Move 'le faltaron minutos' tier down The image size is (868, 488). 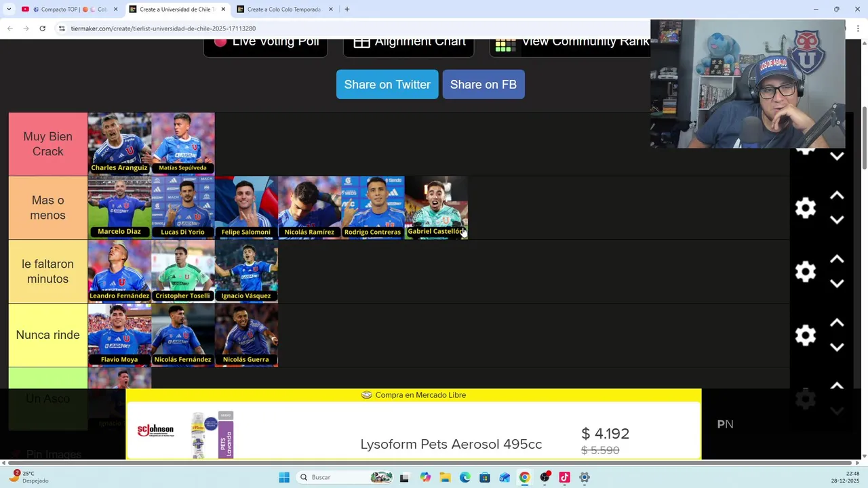(x=837, y=284)
